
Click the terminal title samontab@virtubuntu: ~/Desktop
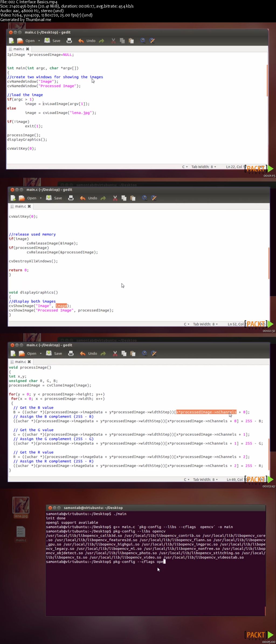tap(93, 508)
